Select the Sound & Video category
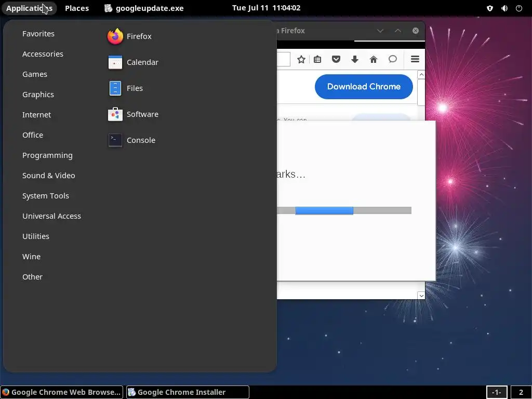 [49, 176]
